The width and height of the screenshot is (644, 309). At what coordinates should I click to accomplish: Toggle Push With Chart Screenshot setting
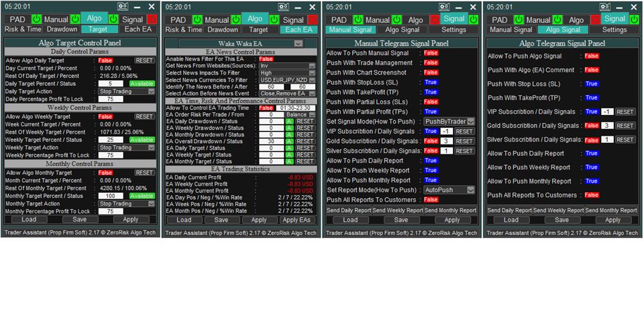coord(430,73)
